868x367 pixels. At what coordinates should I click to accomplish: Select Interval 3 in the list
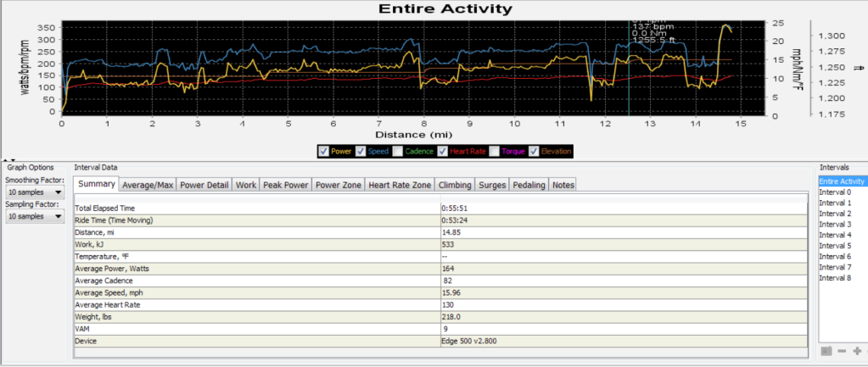point(836,225)
